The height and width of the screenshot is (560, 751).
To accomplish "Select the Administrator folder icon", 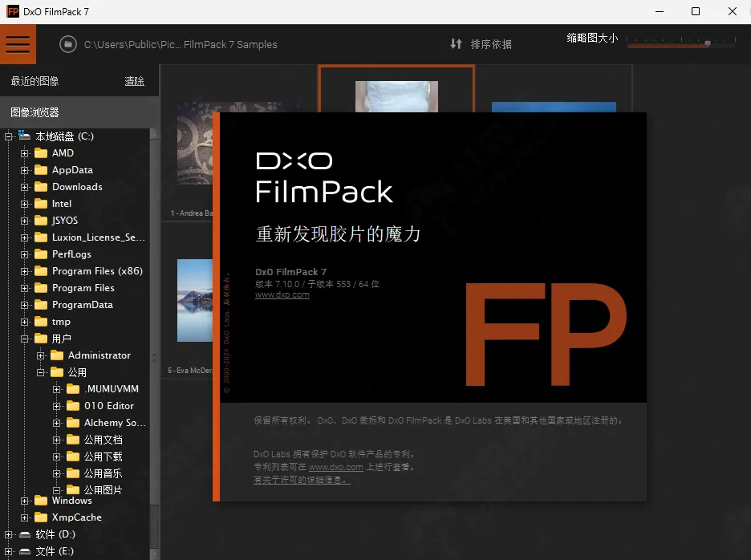I will coord(57,355).
